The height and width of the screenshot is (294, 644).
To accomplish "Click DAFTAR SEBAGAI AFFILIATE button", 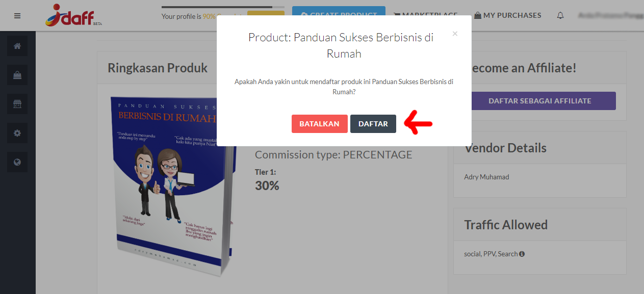I will (x=539, y=101).
